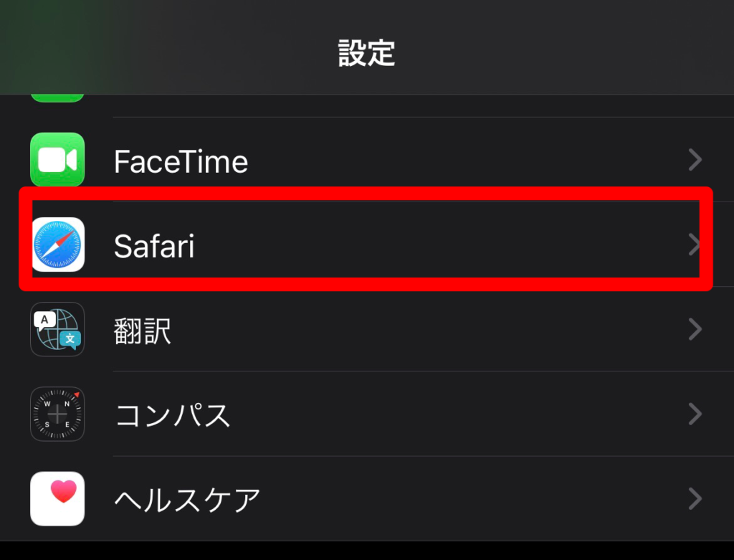
Task: Tap the 設定 title in the header
Action: (366, 53)
